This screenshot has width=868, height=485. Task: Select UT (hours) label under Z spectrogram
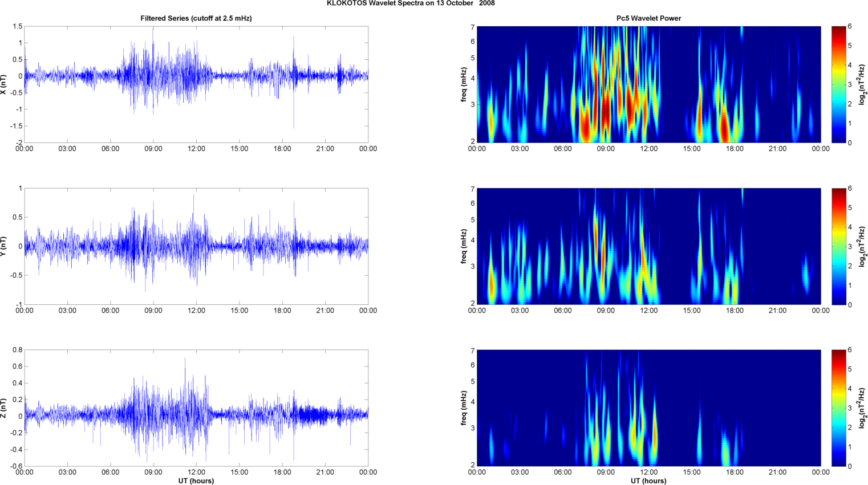coord(648,480)
